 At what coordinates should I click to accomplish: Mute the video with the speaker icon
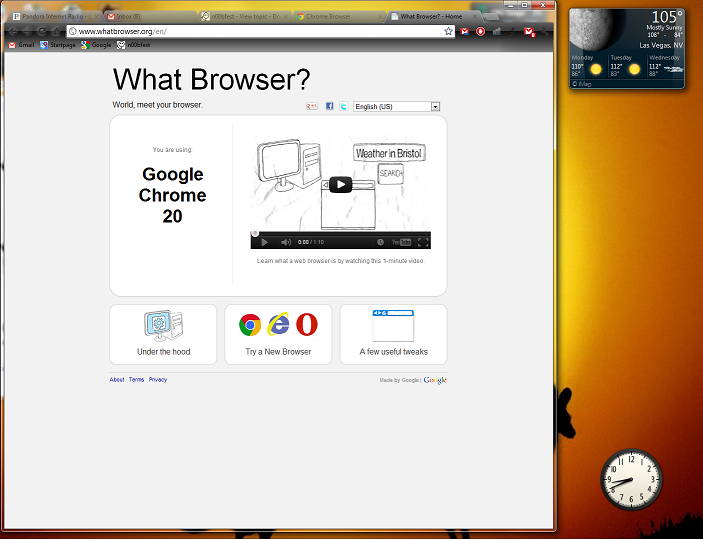pos(286,242)
